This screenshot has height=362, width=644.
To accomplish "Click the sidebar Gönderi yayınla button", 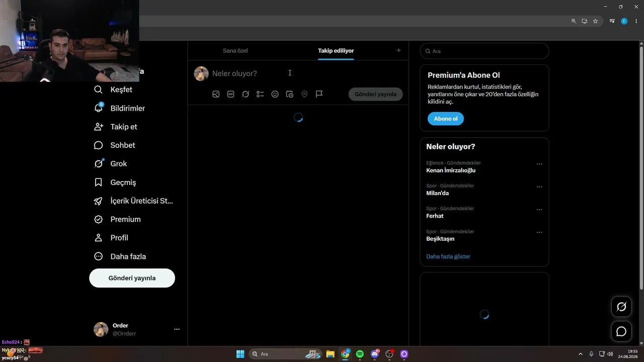I will (132, 278).
